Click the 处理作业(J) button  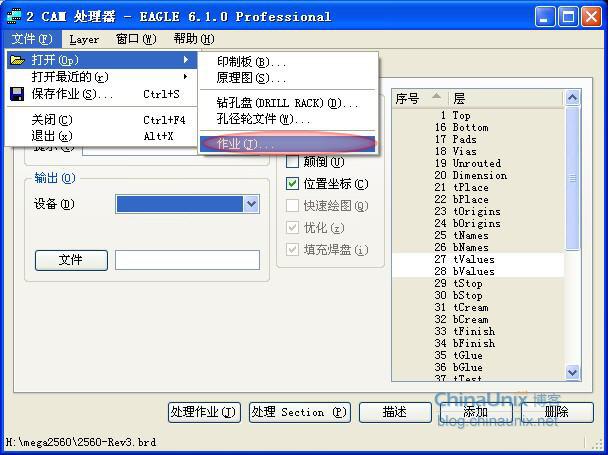[204, 412]
